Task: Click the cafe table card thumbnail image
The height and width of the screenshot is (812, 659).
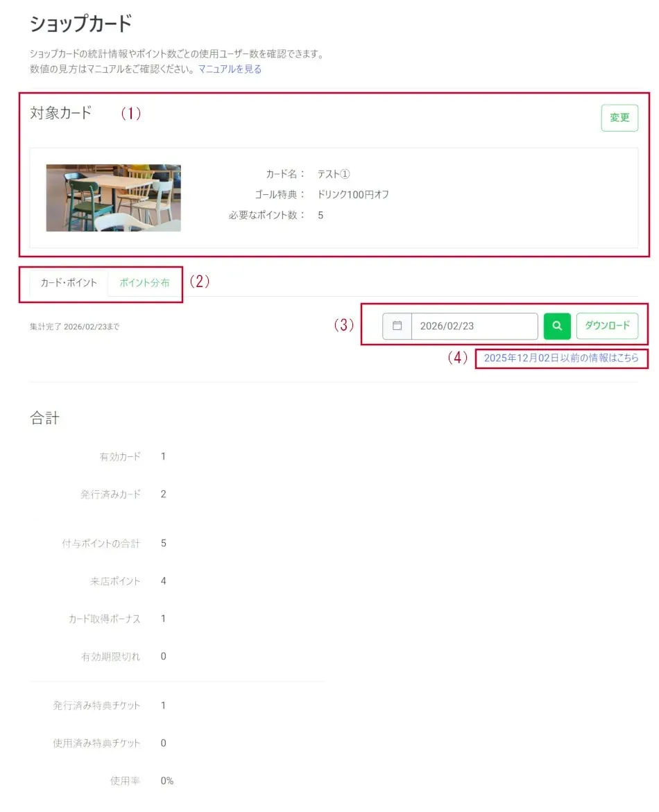Action: click(114, 198)
